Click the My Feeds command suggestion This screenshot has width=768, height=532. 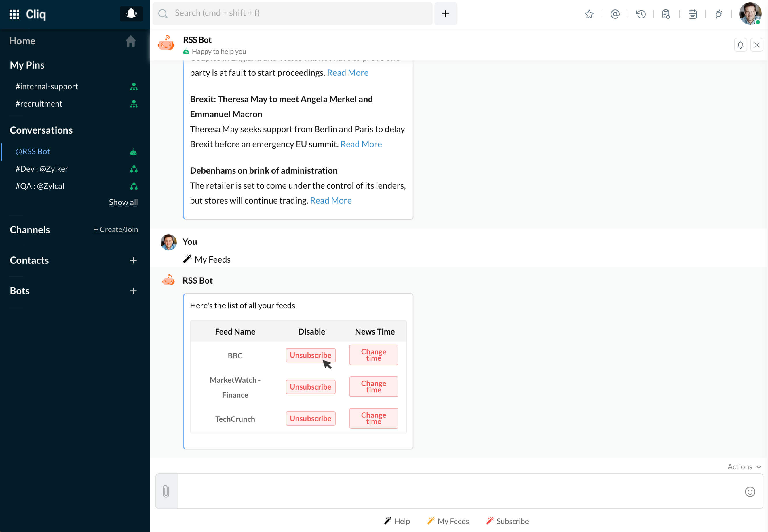pyautogui.click(x=448, y=521)
